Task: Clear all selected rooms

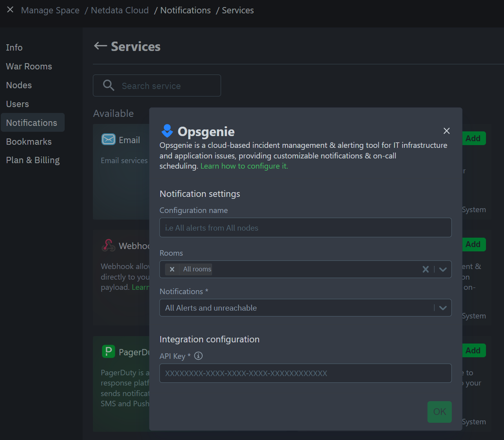Action: tap(425, 269)
